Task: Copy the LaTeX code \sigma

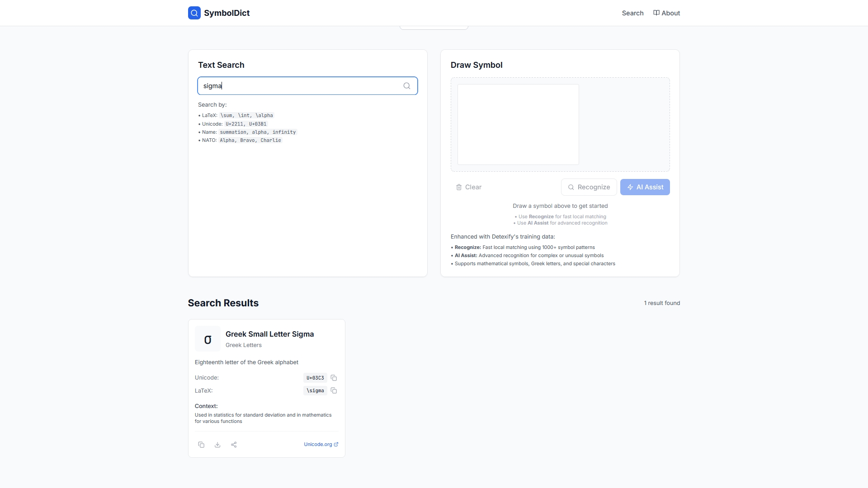Action: 334,390
